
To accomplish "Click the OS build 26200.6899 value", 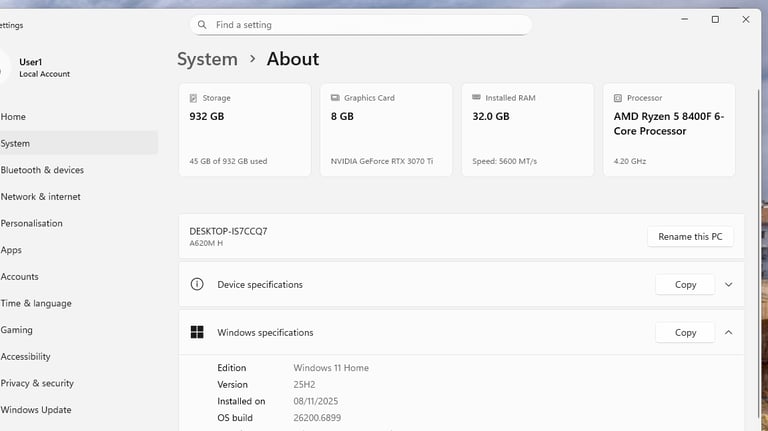I will coord(317,418).
